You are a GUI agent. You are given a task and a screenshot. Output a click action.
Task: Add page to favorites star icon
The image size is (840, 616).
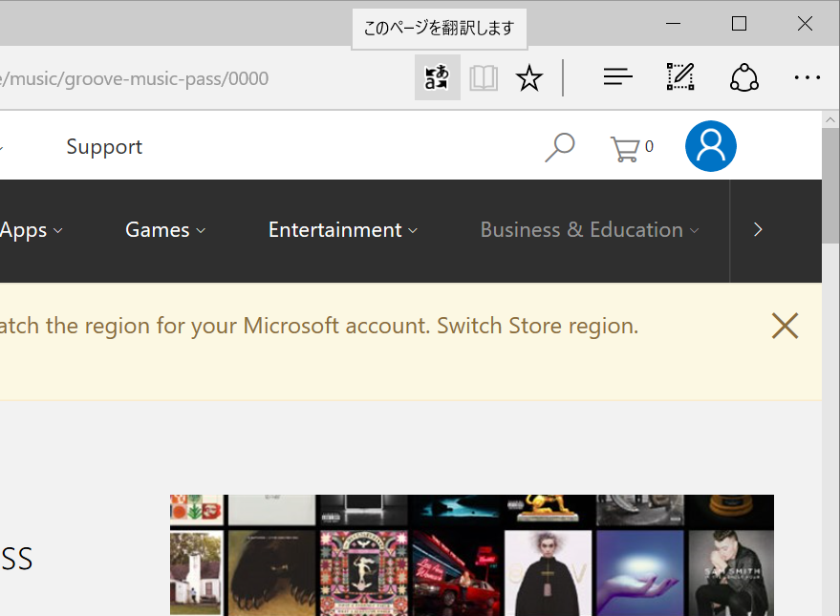528,78
